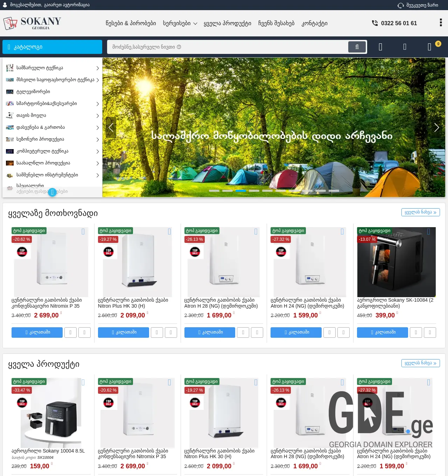448x476 pixels.
Task: Select the third carousel dot indicator
Action: pos(240,191)
